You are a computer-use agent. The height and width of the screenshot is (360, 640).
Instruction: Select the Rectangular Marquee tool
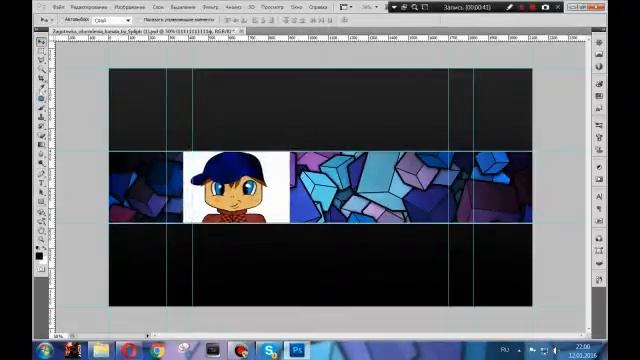(41, 51)
